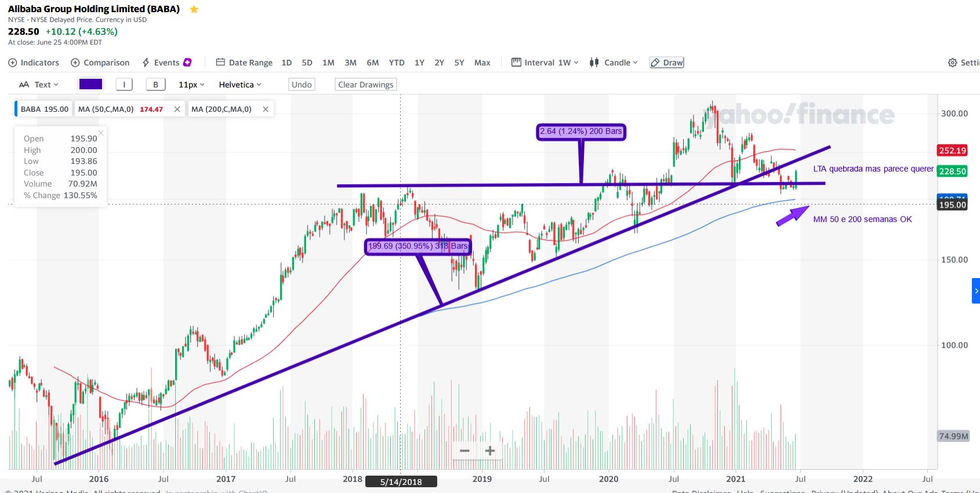Remove the MA (50,C,MA,0) indicator
This screenshot has height=493, width=980.
click(177, 109)
